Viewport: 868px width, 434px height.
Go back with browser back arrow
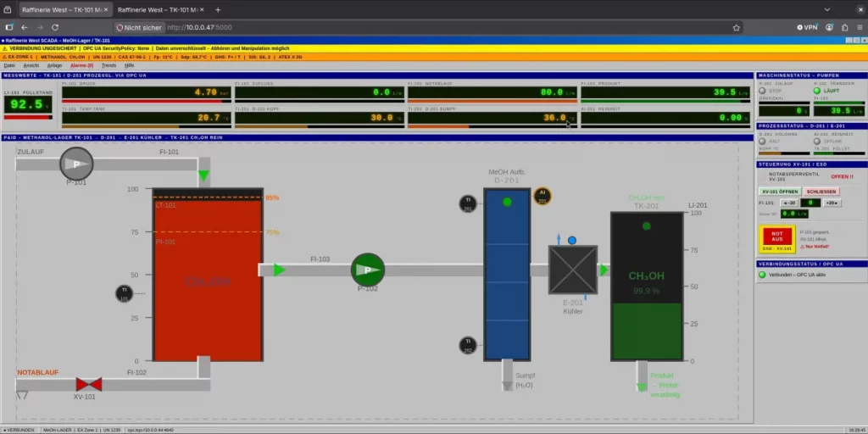coord(25,27)
